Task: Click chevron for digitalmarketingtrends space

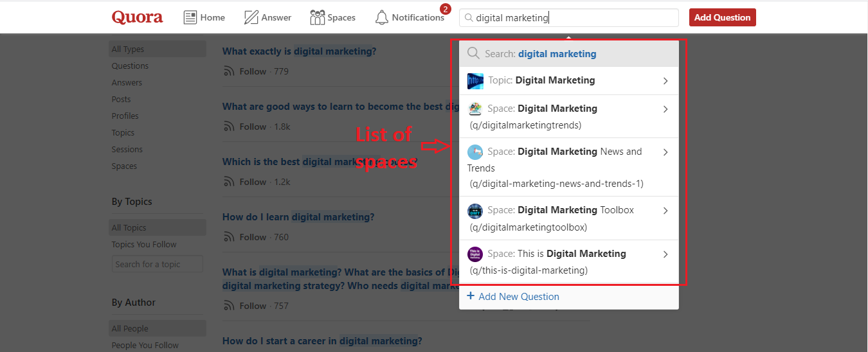Action: point(665,109)
